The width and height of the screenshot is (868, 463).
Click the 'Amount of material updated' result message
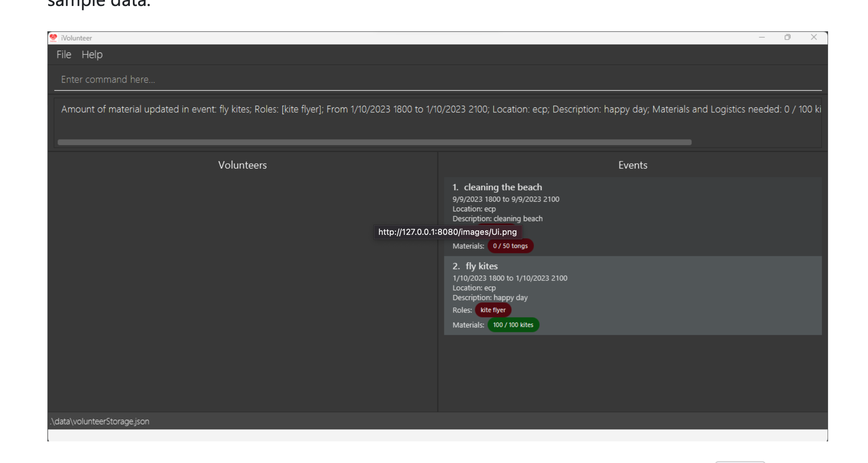coord(441,109)
